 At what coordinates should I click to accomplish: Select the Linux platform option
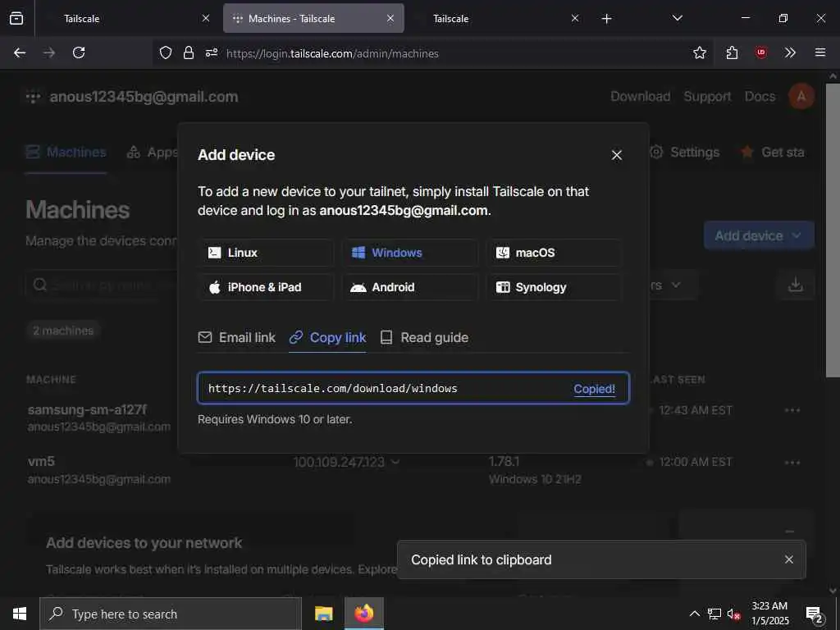[266, 253]
